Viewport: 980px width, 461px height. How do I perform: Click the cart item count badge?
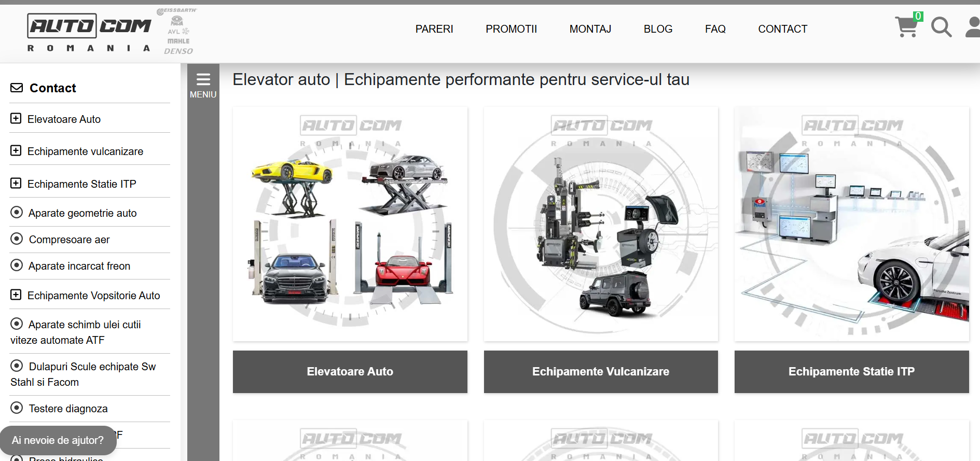pyautogui.click(x=918, y=16)
